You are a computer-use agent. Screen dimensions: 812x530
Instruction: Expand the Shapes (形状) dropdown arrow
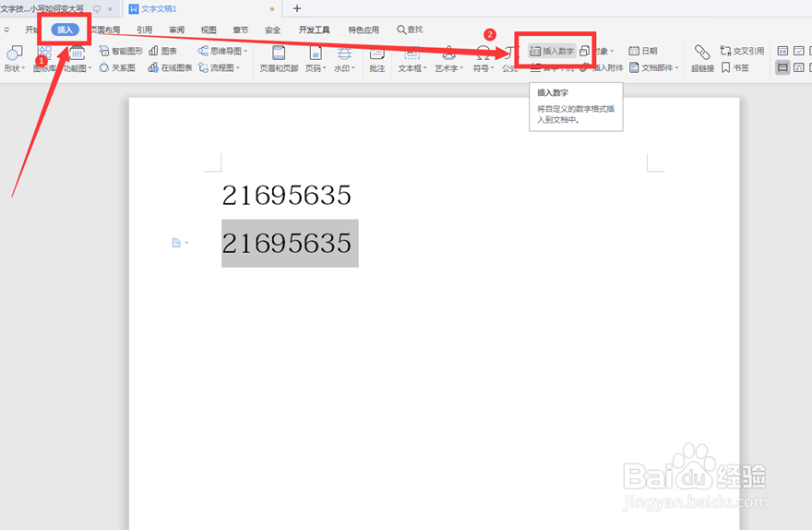point(23,68)
